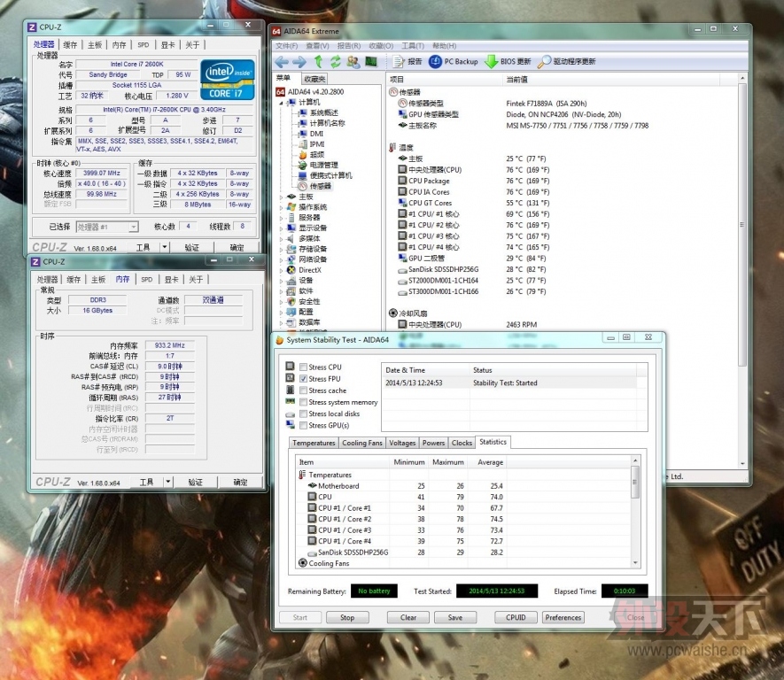Click the Clear button in stability test

tap(408, 617)
